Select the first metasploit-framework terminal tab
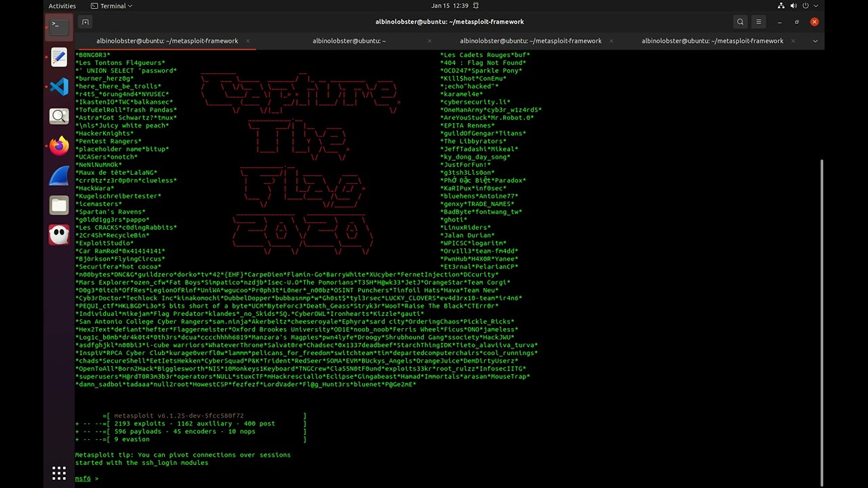The width and height of the screenshot is (868, 488). point(167,41)
